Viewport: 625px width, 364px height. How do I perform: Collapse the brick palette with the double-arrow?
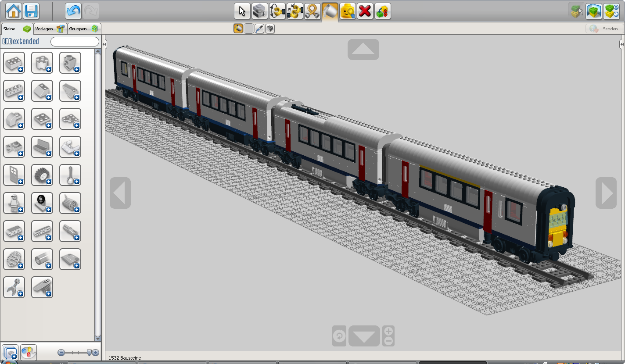pos(104,44)
